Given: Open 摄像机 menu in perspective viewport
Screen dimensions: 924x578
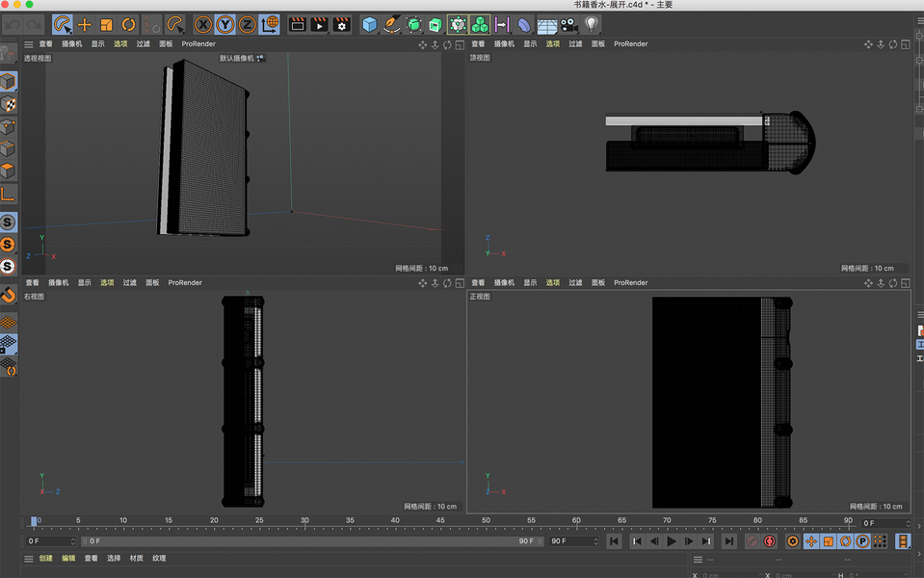Looking at the screenshot, I should 72,44.
